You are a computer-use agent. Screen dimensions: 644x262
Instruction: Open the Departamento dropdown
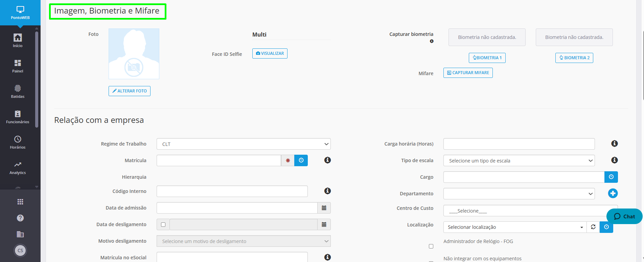click(519, 194)
